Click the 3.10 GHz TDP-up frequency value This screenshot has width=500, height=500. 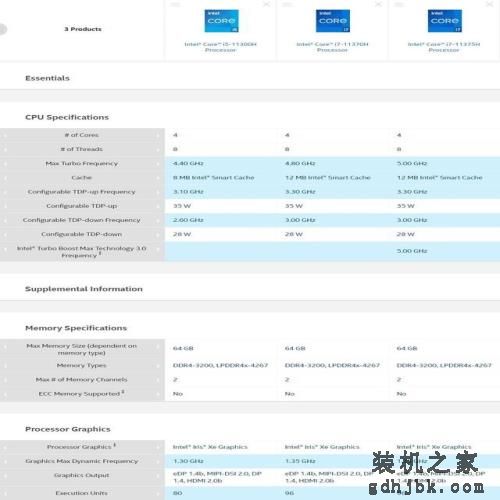[x=188, y=192]
